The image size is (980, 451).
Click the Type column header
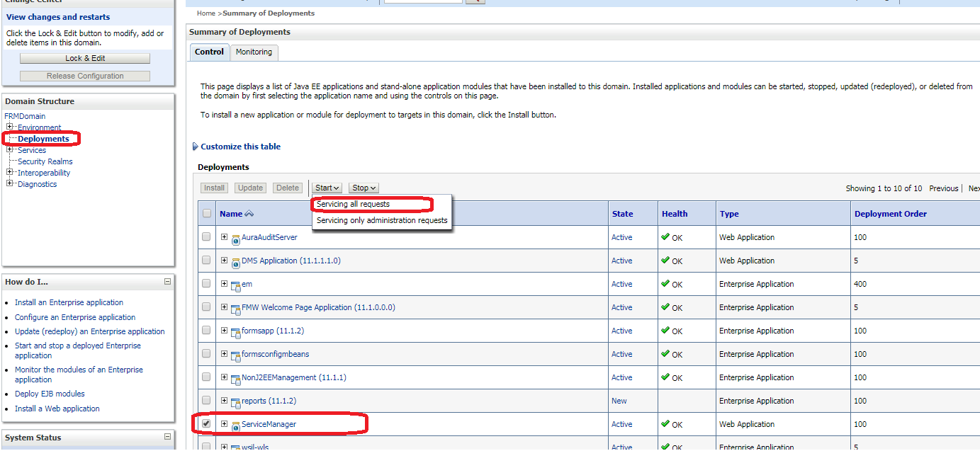pyautogui.click(x=729, y=214)
